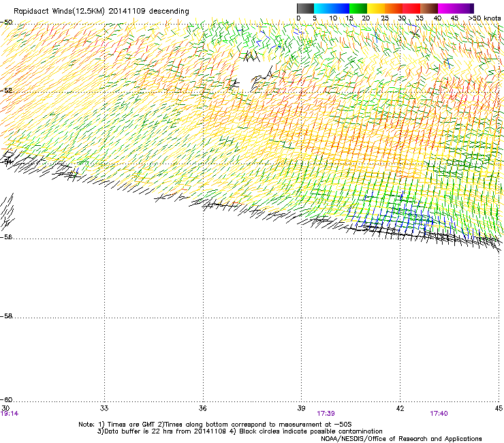Image resolution: width=504 pixels, height=443 pixels.
Task: Click legend tick label '40'
Action: coord(437,18)
